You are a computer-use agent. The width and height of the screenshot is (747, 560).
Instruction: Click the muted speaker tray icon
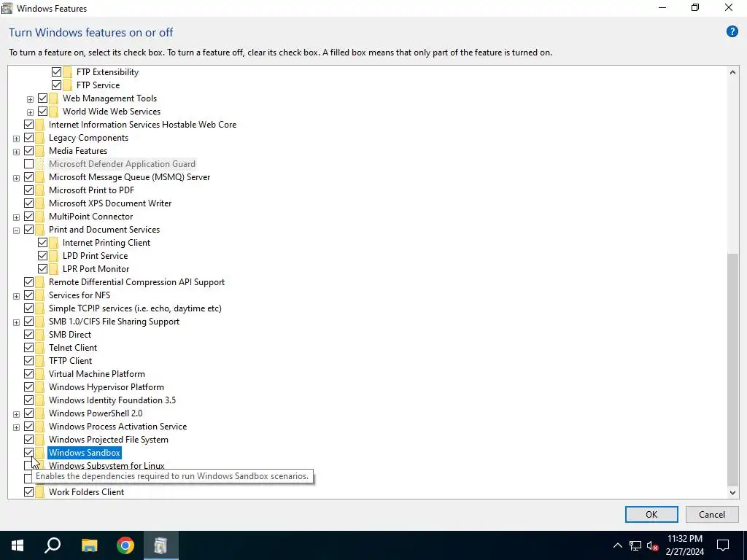(653, 545)
